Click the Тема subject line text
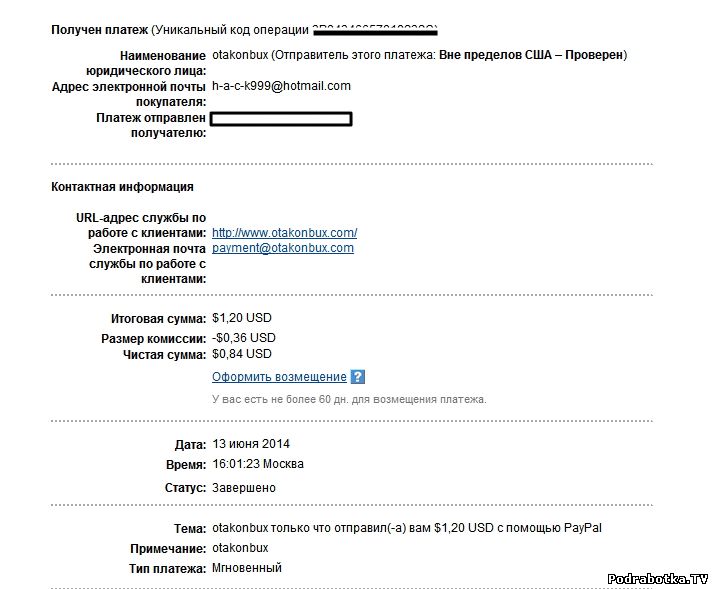Image resolution: width=713 pixels, height=589 pixels. pos(407,528)
